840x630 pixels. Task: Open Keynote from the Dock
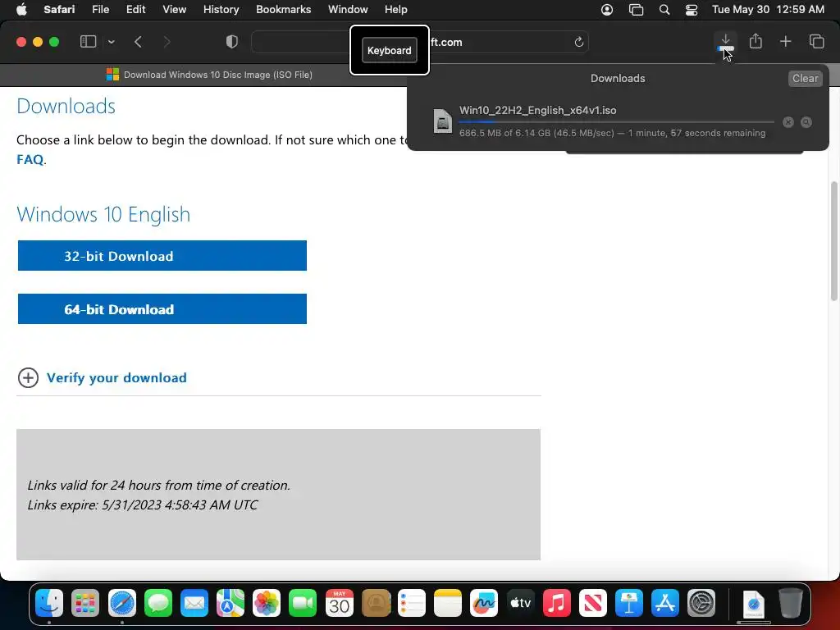[629, 603]
